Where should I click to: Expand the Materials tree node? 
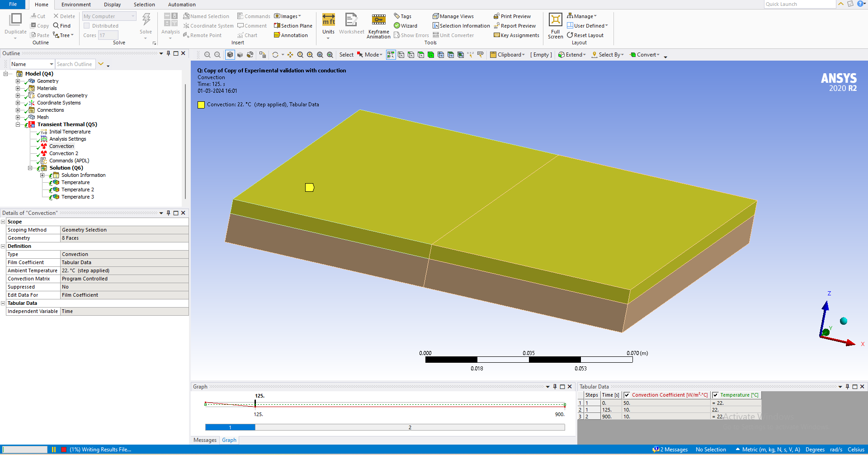[x=18, y=89]
